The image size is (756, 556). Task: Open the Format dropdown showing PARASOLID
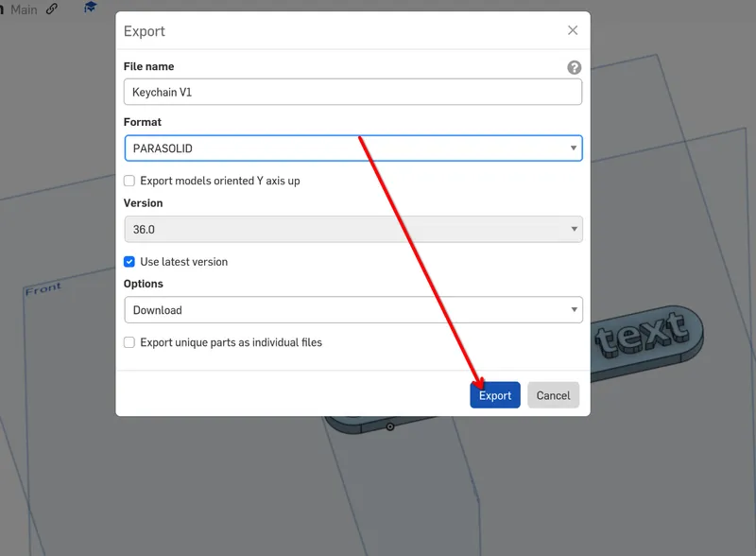[352, 148]
